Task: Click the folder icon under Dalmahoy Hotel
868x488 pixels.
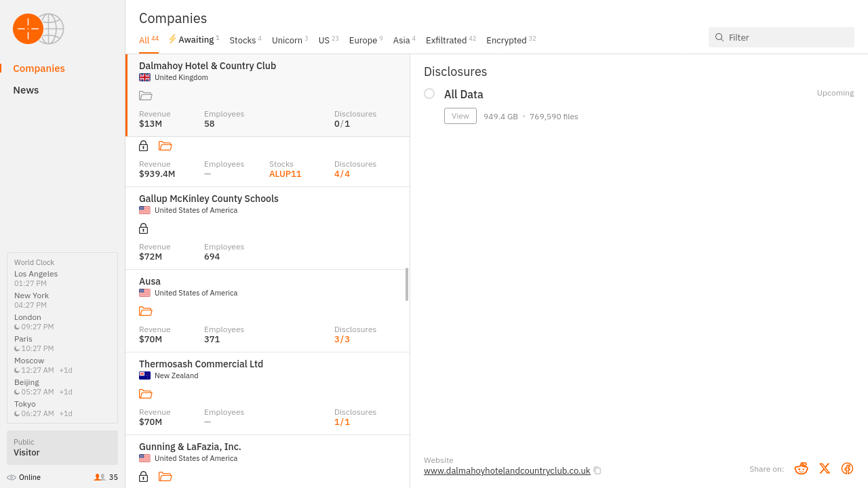Action: pyautogui.click(x=145, y=96)
